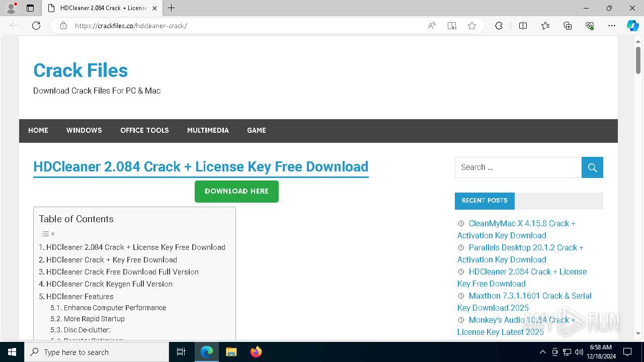This screenshot has width=644, height=362.
Task: Click the browser back arrow
Action: click(14, 26)
